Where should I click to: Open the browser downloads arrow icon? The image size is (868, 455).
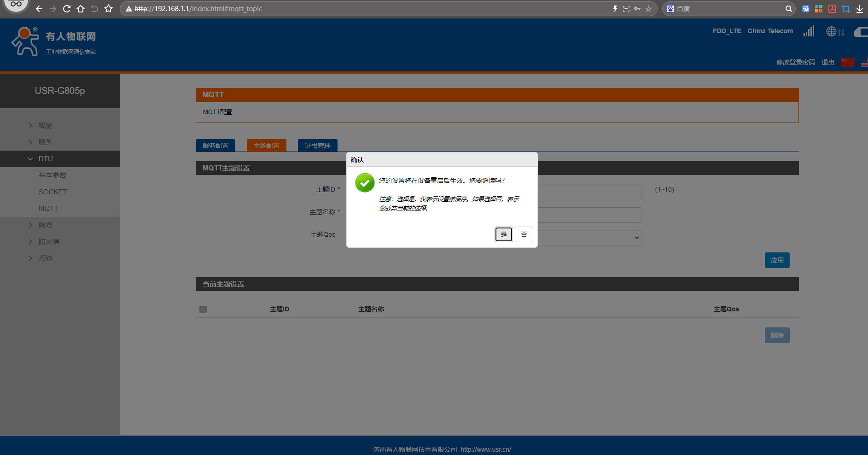coord(859,9)
